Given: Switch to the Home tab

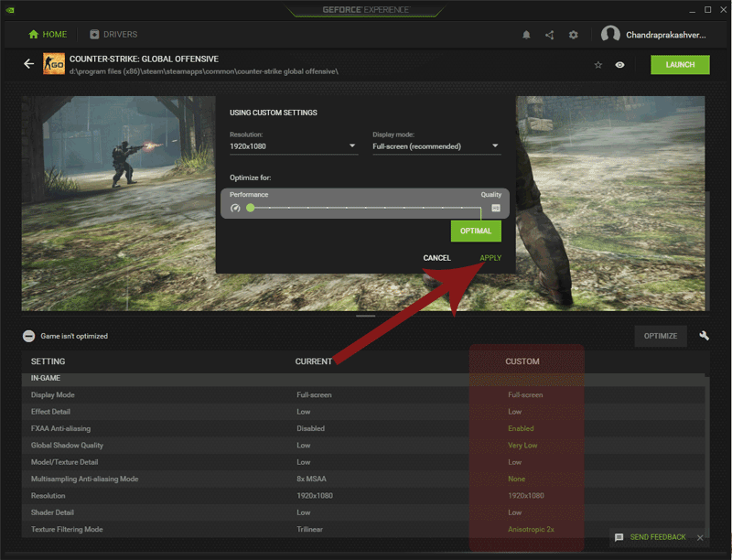Looking at the screenshot, I should pyautogui.click(x=48, y=35).
